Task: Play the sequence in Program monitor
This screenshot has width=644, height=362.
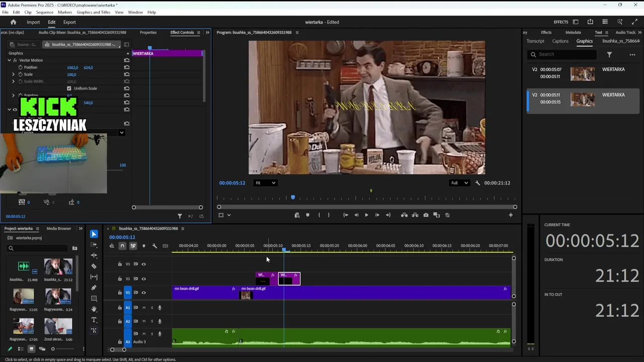Action: click(x=366, y=215)
